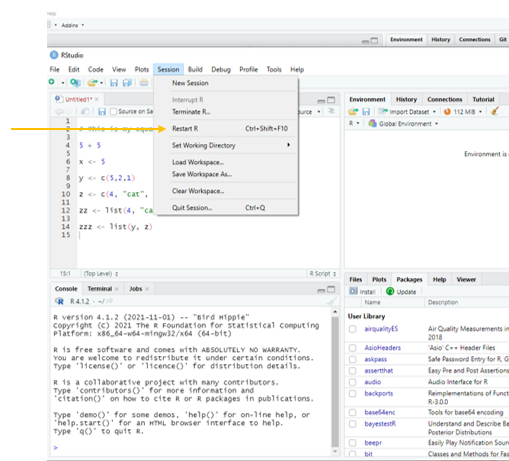Open the bayestestR package link
The width and height of the screenshot is (509, 461).
[380, 424]
